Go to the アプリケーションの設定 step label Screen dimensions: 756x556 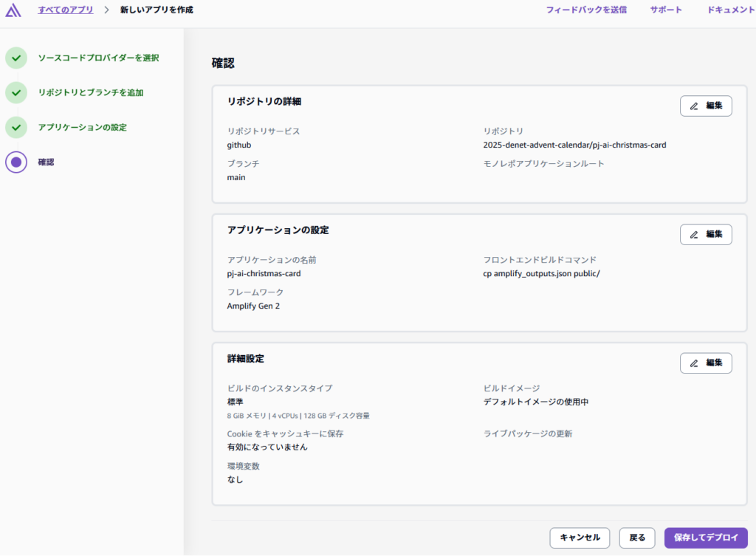[x=83, y=127]
